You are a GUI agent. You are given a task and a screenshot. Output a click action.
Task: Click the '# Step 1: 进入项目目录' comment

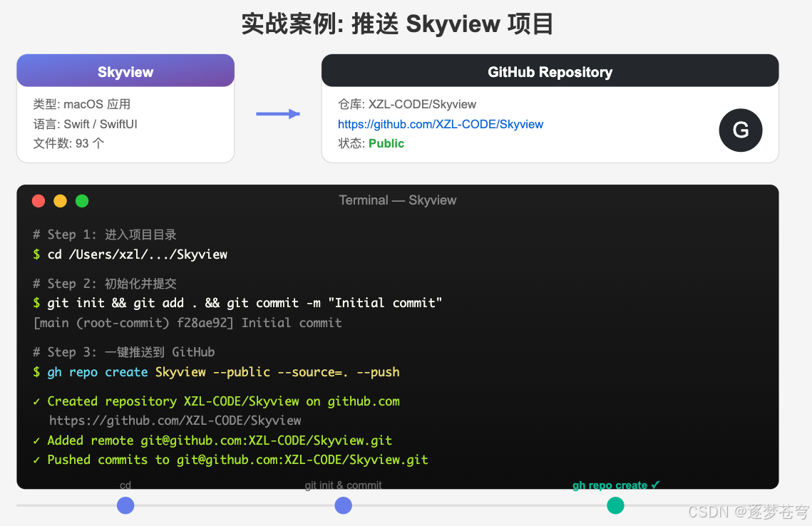tap(105, 234)
